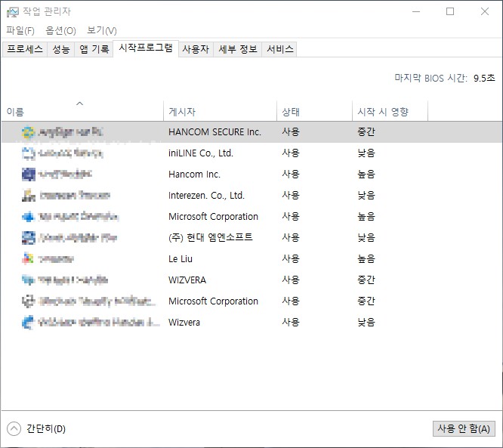The height and width of the screenshot is (448, 503).
Task: Maximize the Task Manager window
Action: tap(450, 12)
